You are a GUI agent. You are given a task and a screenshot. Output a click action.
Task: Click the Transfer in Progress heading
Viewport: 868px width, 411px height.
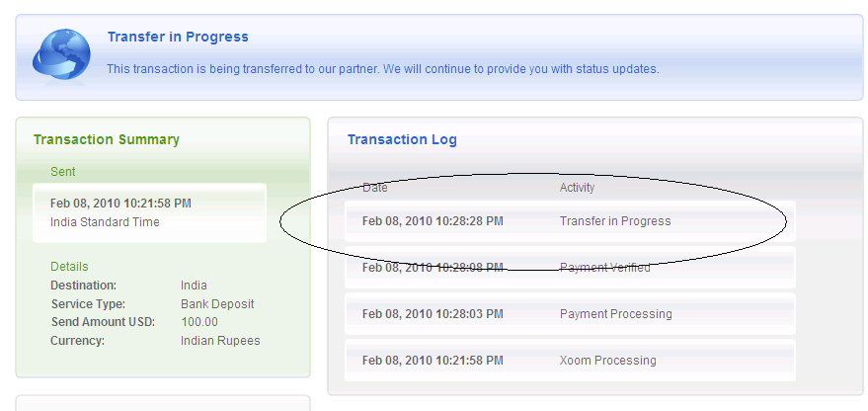[178, 37]
